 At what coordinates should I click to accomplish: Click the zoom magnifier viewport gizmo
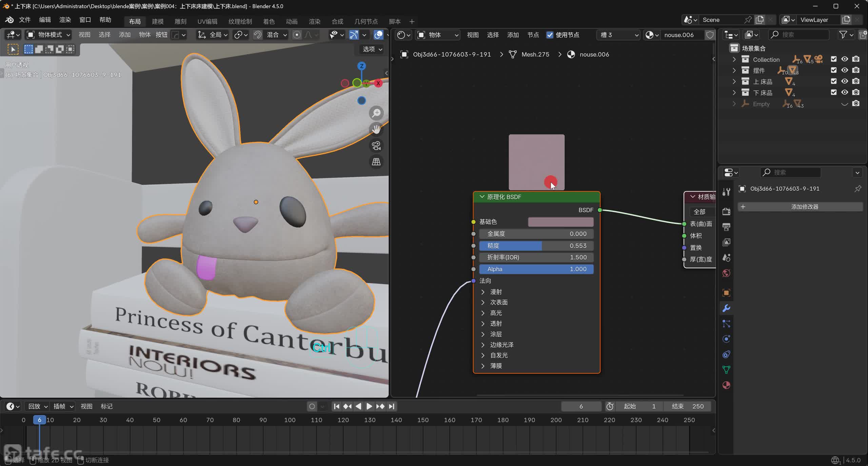click(x=376, y=113)
